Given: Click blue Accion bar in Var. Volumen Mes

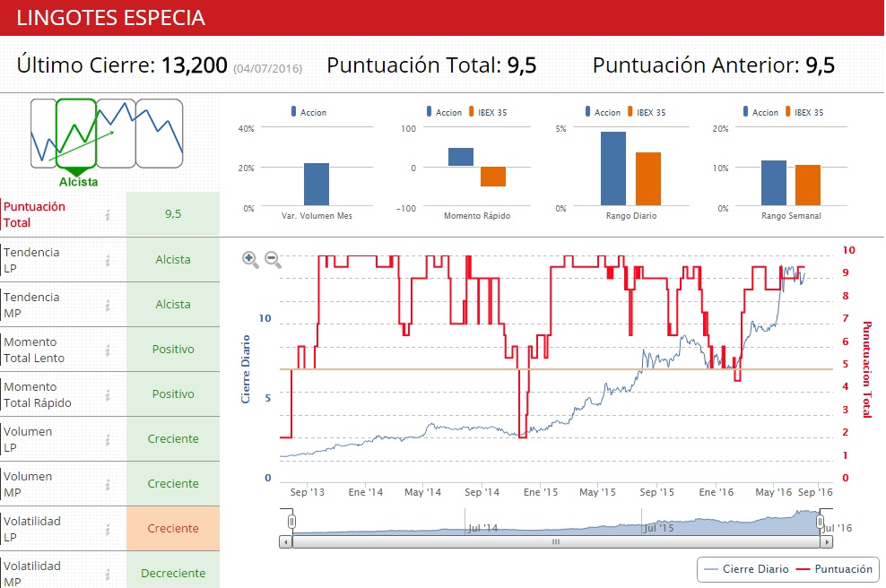Looking at the screenshot, I should pos(317,184).
